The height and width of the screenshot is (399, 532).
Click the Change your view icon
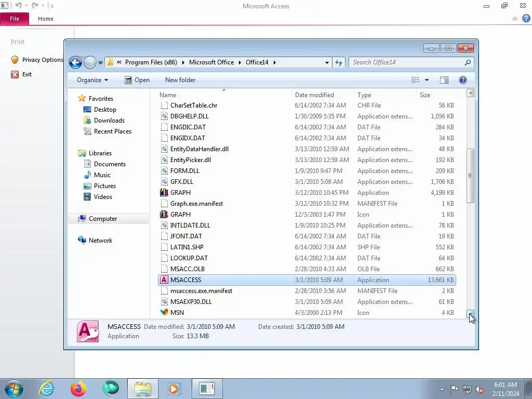[x=415, y=80]
